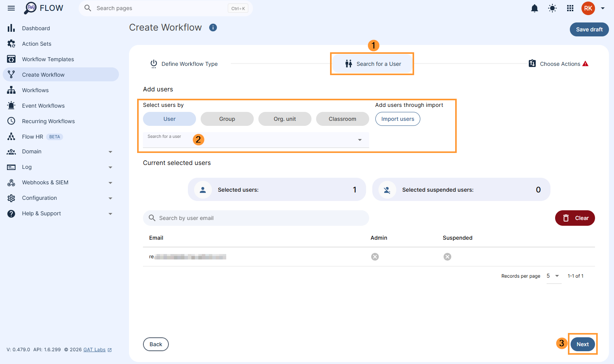This screenshot has height=364, width=614.
Task: Expand the Help & Support menu
Action: tap(110, 214)
